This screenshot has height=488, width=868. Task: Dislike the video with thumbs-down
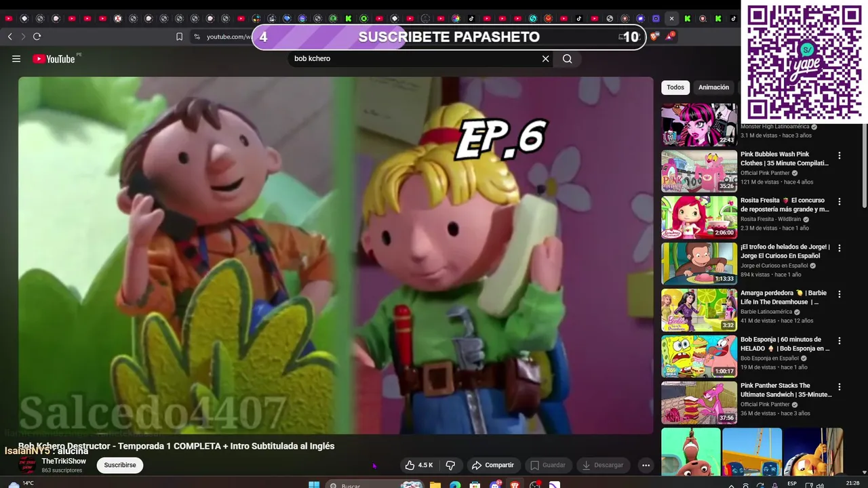(x=450, y=465)
